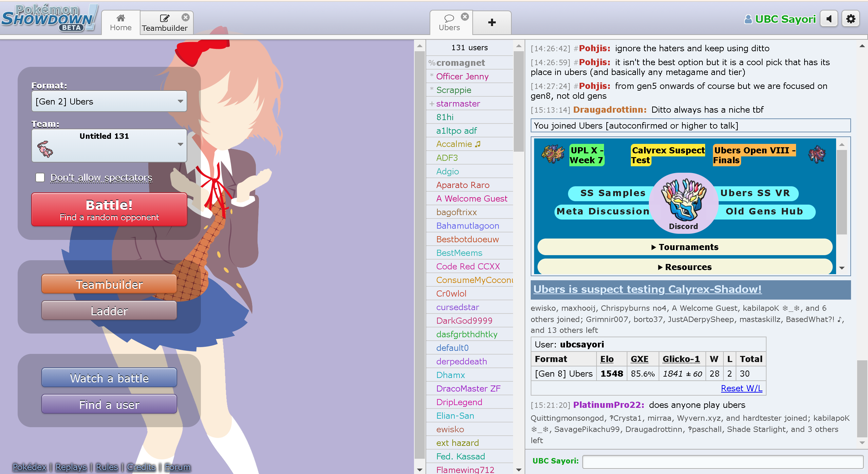Click the Draugadrottinn name in chat
Screen dimensions: 868x474
[x=610, y=110]
